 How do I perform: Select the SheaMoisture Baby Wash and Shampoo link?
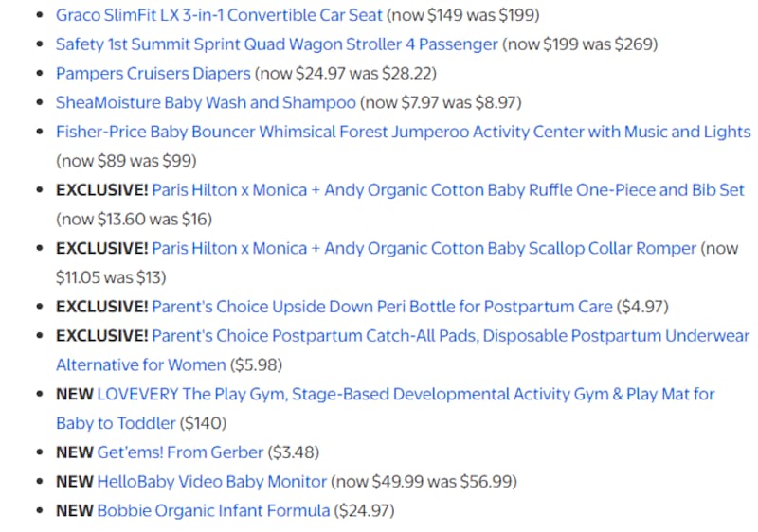[x=206, y=102]
